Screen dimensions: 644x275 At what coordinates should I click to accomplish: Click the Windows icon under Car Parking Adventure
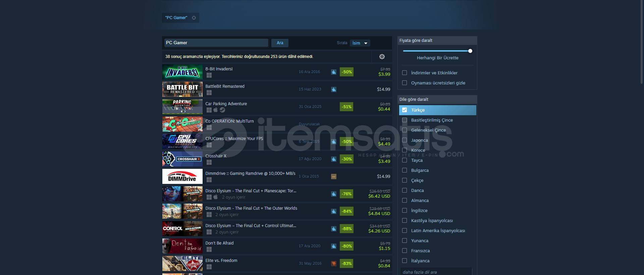[209, 110]
